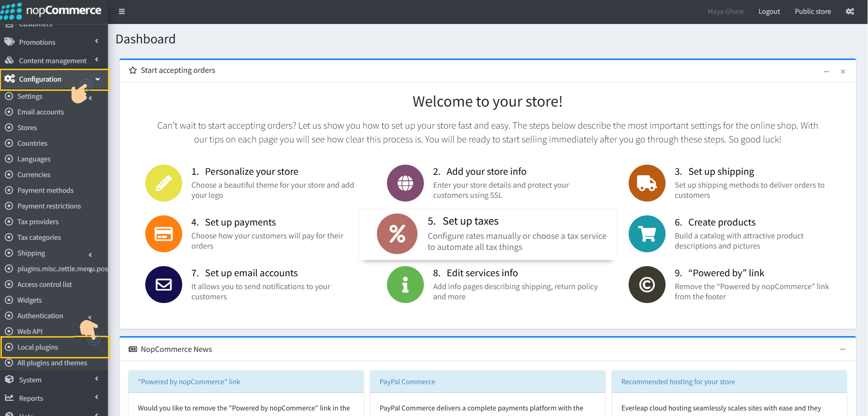868x416 pixels.
Task: Collapse the NopCommerce News panel
Action: pos(842,350)
